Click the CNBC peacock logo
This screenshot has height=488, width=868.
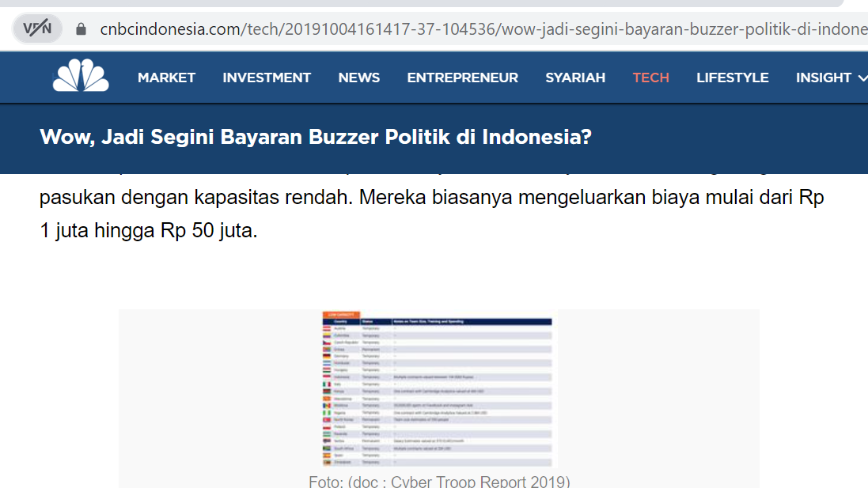click(x=81, y=77)
